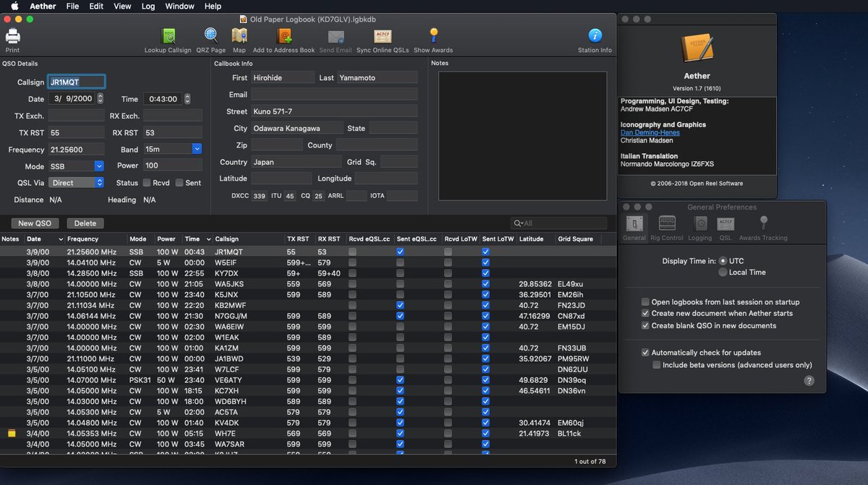Click the Time stepper arrows
868x485 pixels.
[188, 99]
